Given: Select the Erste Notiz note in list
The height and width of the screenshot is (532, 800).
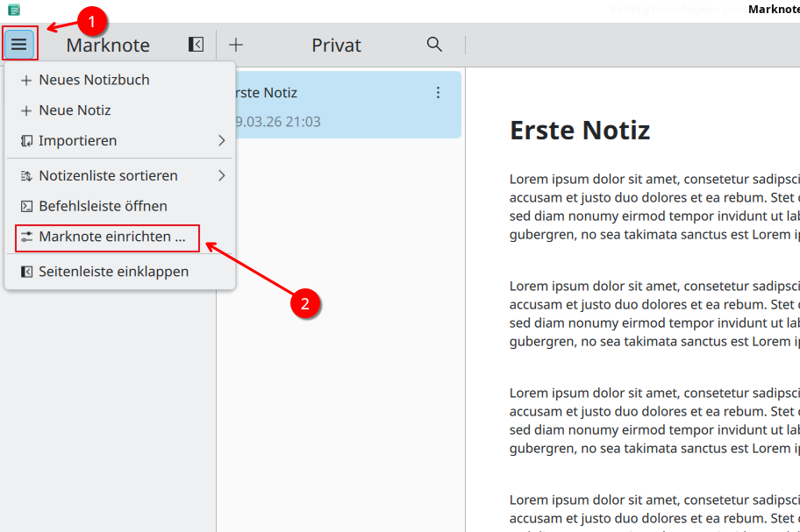Looking at the screenshot, I should (333, 106).
